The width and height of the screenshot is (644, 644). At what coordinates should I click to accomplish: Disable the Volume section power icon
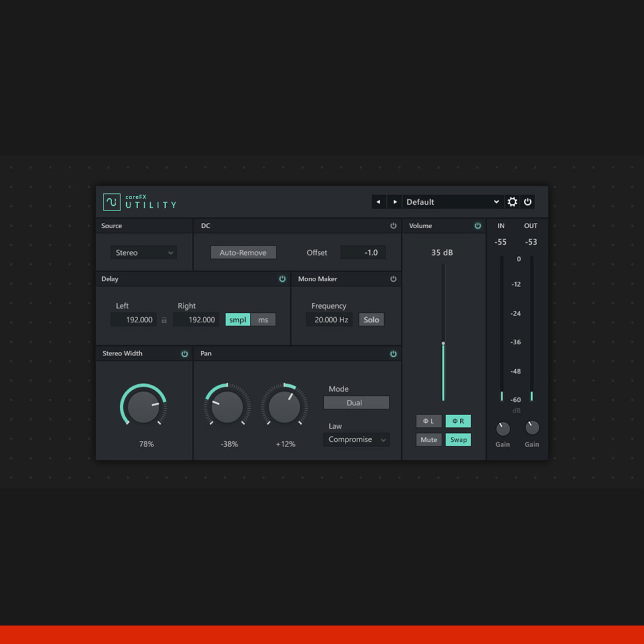[477, 225]
